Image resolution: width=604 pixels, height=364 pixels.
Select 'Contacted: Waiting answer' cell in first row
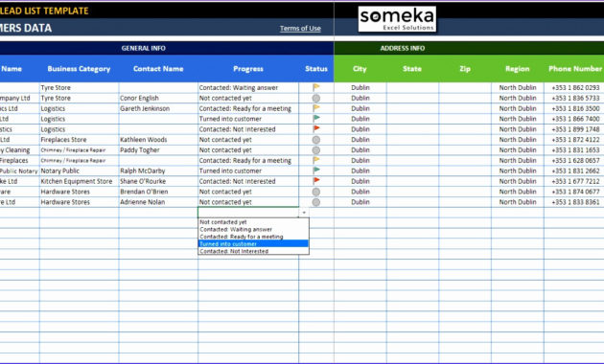(248, 88)
